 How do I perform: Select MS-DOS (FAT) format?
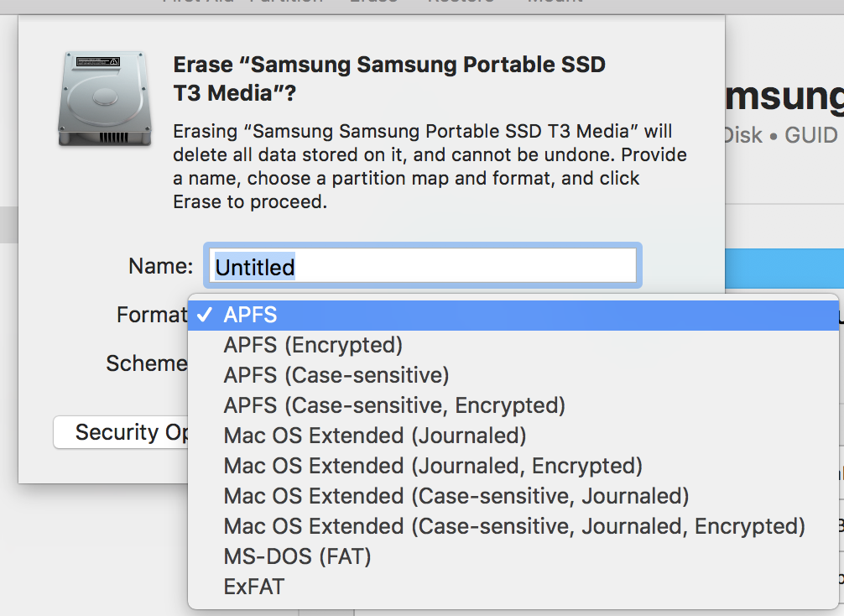[x=513, y=556]
